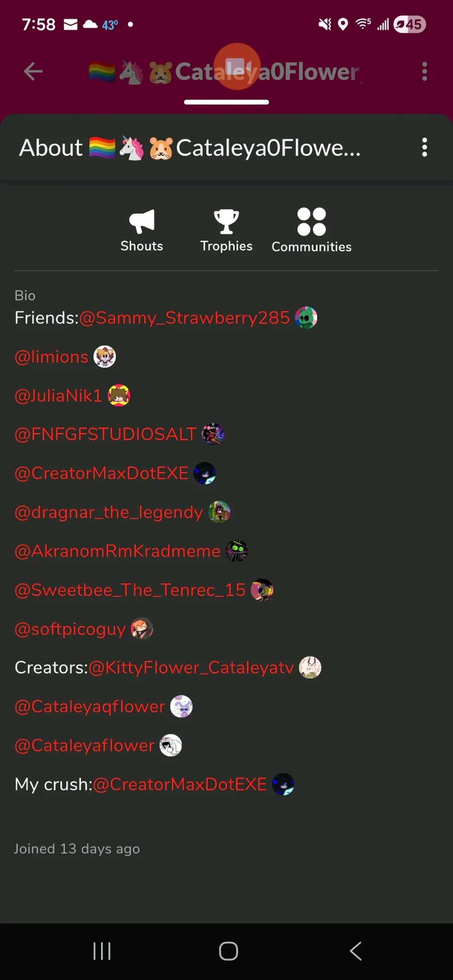Tap avatar beside @AkranomRmKradmeme
This screenshot has width=453, height=980.
click(x=237, y=551)
